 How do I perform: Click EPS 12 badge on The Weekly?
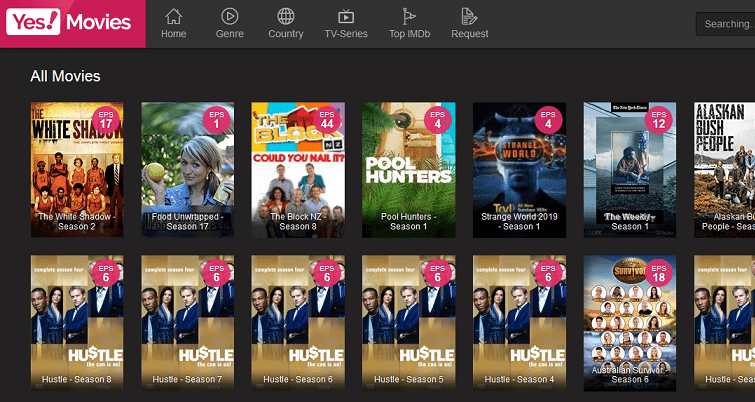point(658,120)
